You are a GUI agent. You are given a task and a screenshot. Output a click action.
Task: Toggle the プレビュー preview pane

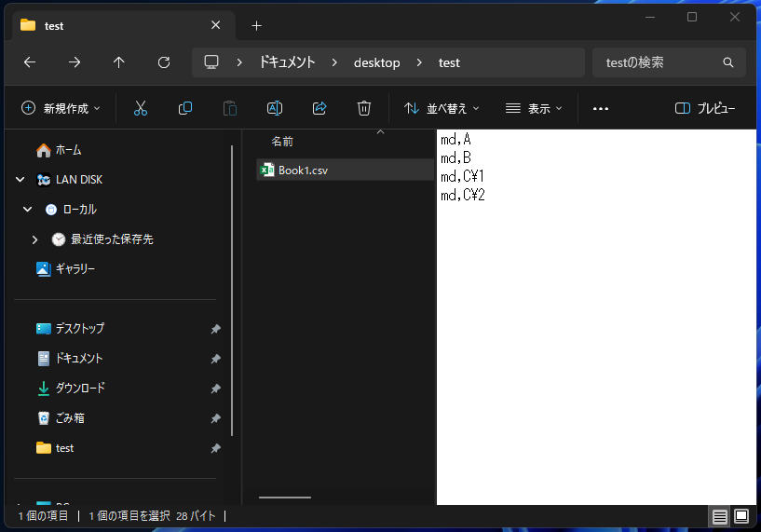coord(705,108)
